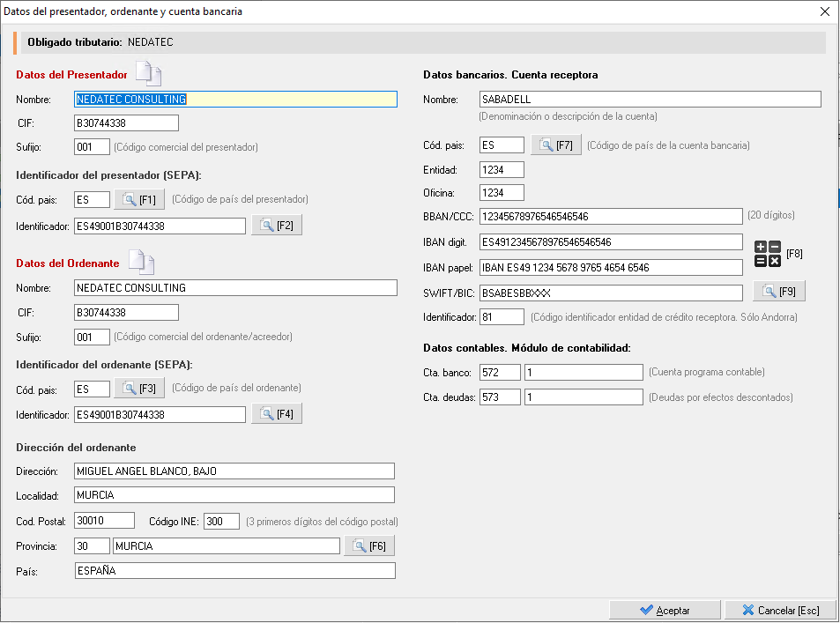Open ordenante identifier lookup [F4]

tap(277, 414)
